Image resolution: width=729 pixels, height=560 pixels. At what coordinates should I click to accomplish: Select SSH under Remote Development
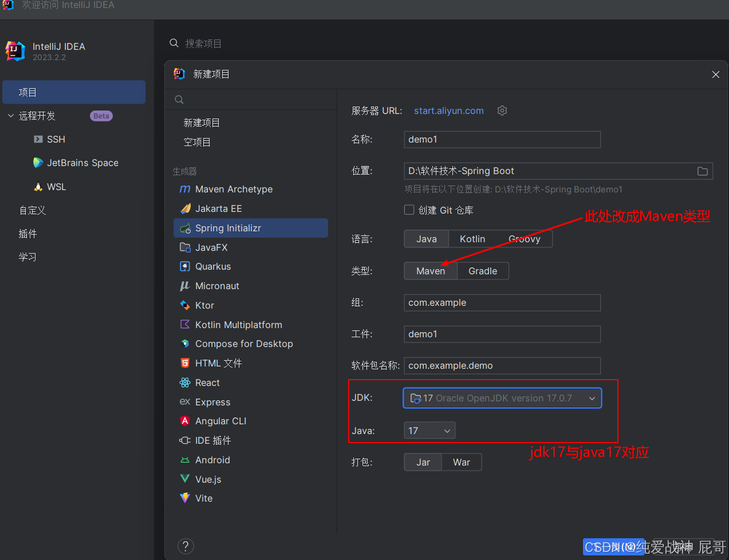click(56, 139)
